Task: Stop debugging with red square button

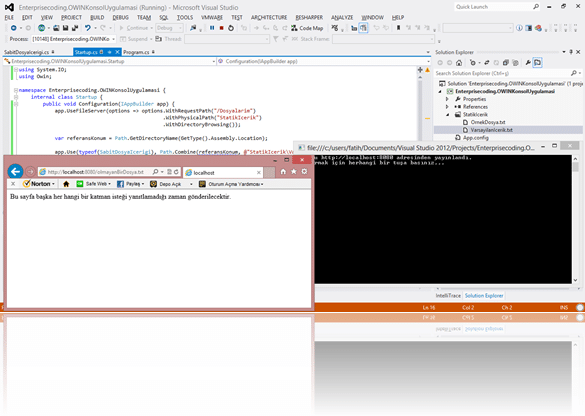Action: [x=222, y=28]
